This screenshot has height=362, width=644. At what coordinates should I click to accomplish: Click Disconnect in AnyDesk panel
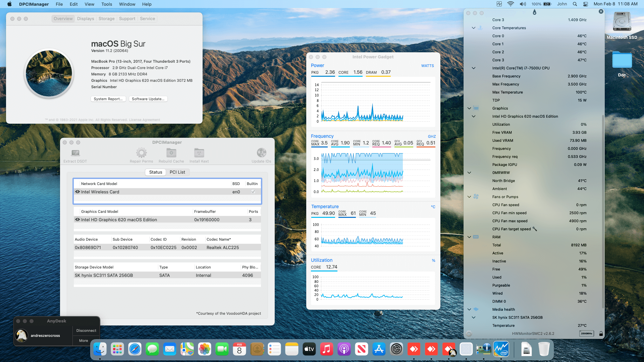[86, 330]
